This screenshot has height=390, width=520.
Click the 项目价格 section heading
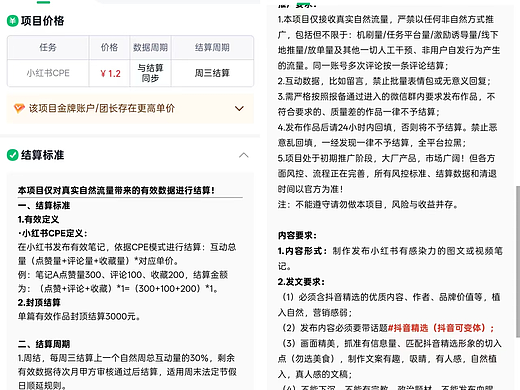42,21
